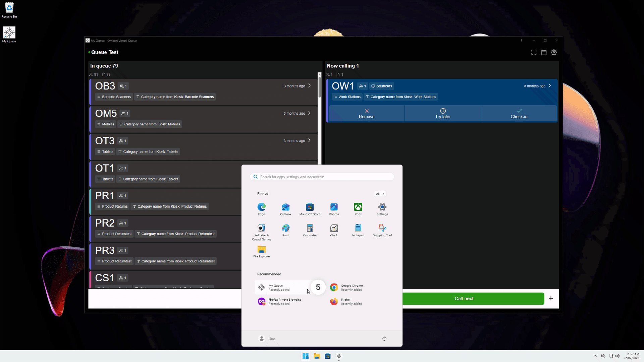Launch the Xbox app

(x=358, y=209)
